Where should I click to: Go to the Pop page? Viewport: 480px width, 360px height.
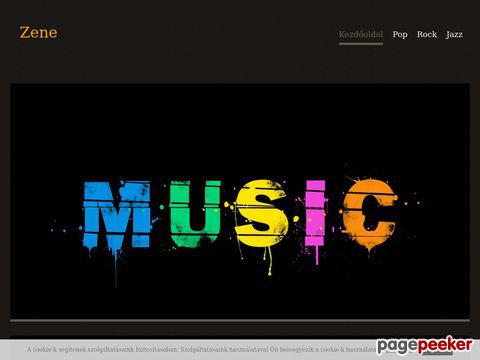point(400,34)
